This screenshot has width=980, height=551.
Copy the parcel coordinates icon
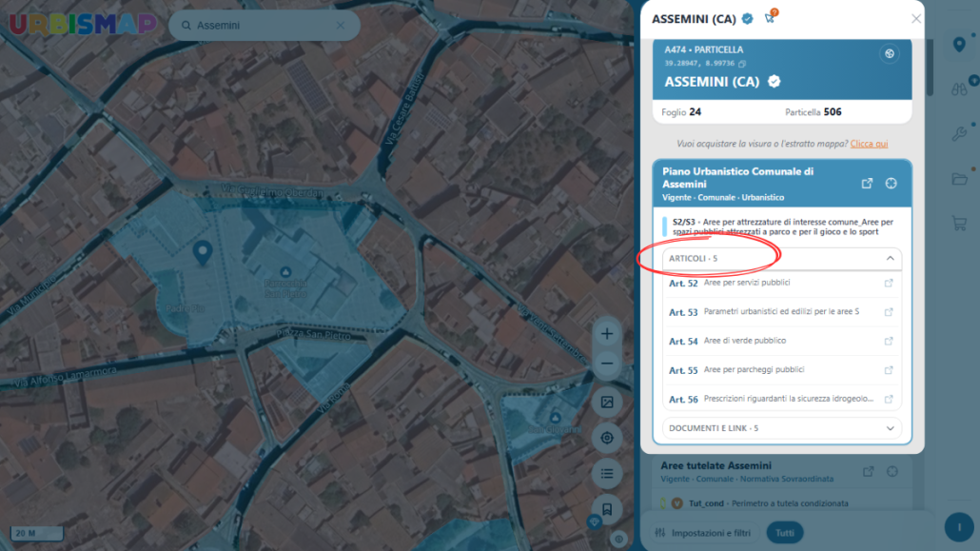742,64
